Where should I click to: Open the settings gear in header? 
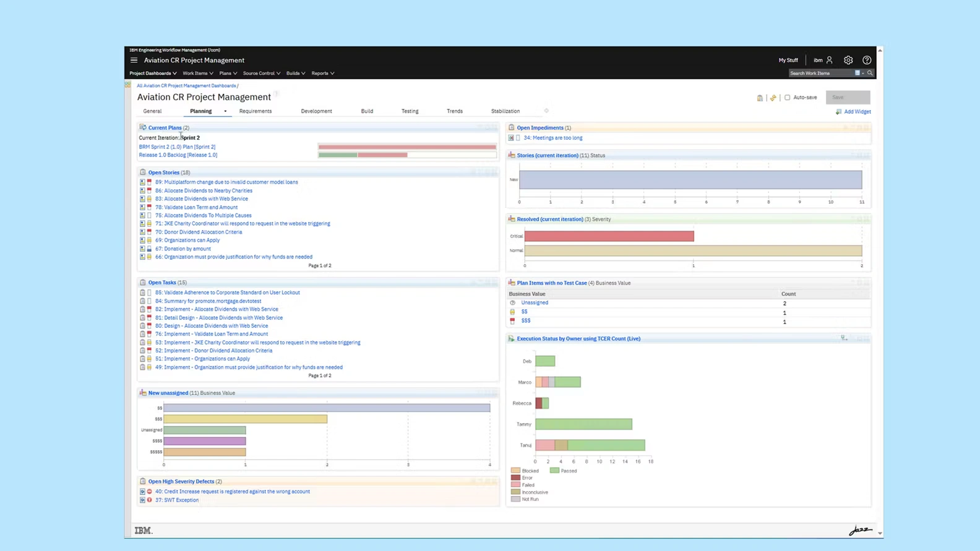(x=848, y=60)
